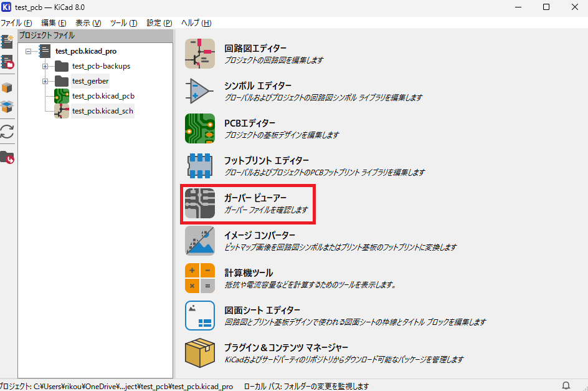Screen dimensions: 588x391
Task: Click the PCBエディター title text
Action: click(250, 123)
